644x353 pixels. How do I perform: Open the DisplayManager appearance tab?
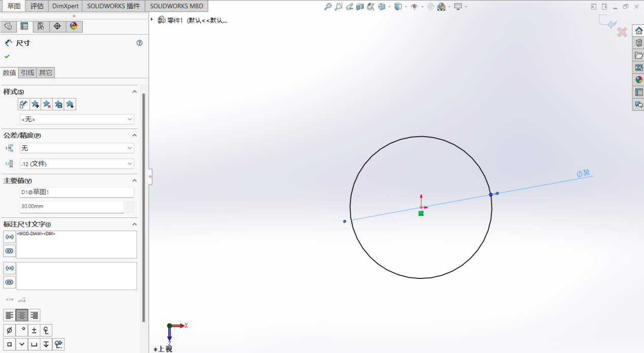(74, 26)
